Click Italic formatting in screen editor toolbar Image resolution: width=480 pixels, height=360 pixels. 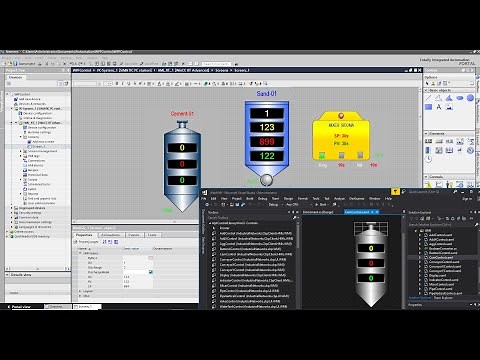[x=122, y=83]
